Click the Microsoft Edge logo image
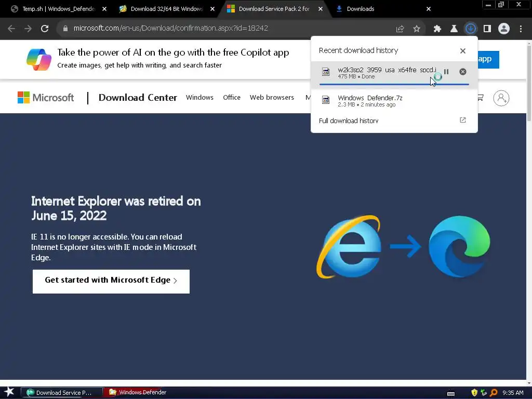The width and height of the screenshot is (532, 399). (459, 247)
